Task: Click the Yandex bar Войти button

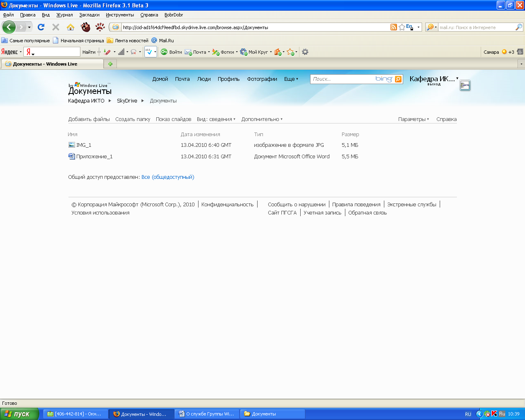Action: point(171,52)
